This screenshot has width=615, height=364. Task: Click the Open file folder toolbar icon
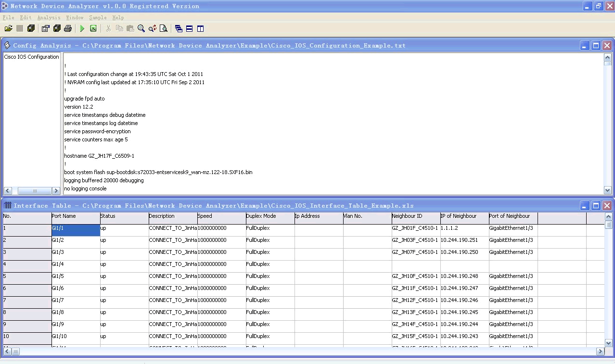[x=9, y=29]
